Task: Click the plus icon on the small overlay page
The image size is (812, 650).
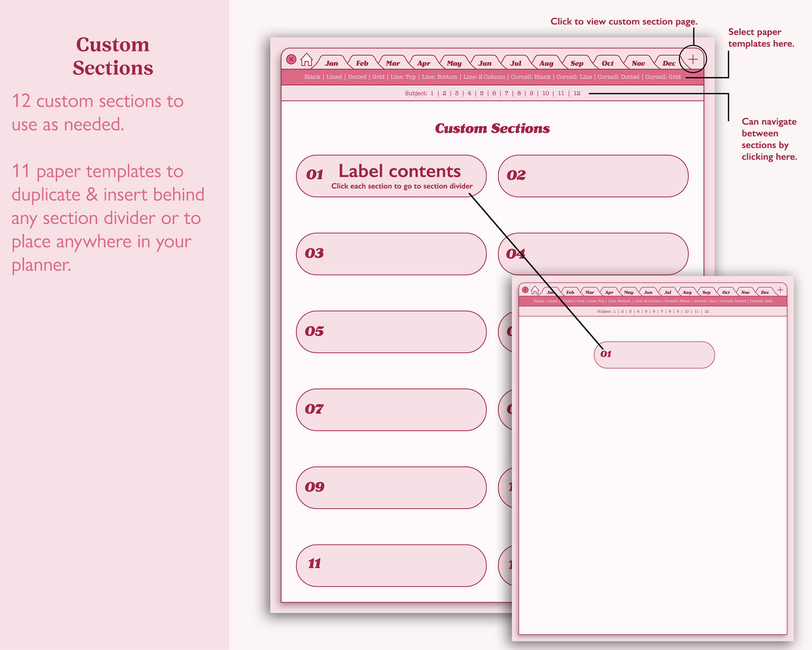Action: coord(780,290)
